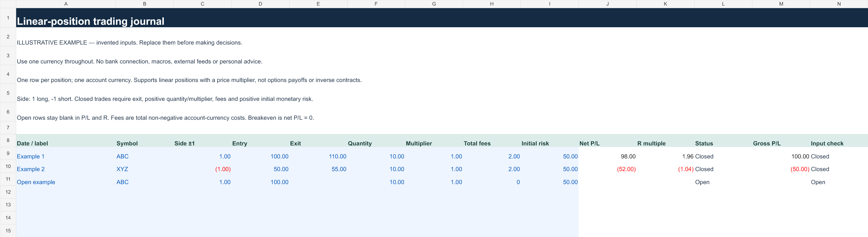Image resolution: width=868 pixels, height=237 pixels.
Task: Click the "1.96" R multiple value
Action: [688, 157]
